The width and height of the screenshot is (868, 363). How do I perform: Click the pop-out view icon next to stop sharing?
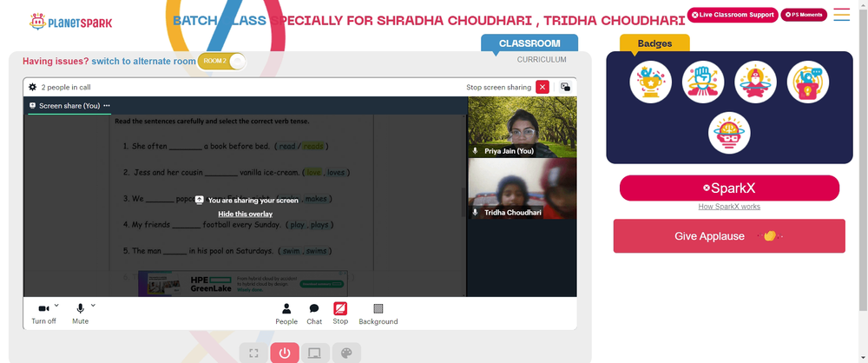(565, 87)
